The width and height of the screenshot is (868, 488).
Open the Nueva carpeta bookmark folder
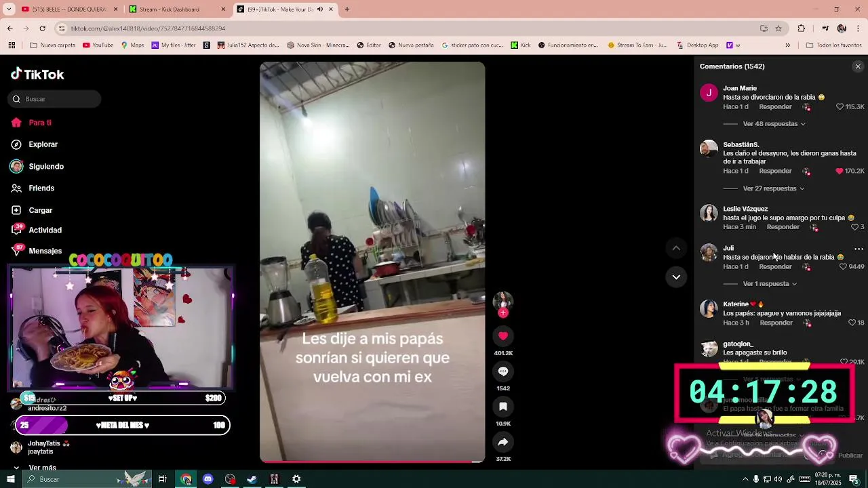click(53, 45)
